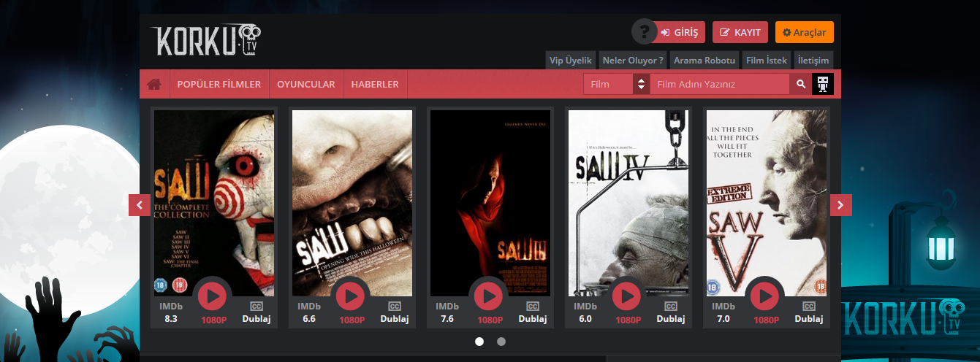Click CC icon on IMDb 6.6 card
Viewport: 980px width, 362px height.
(395, 307)
